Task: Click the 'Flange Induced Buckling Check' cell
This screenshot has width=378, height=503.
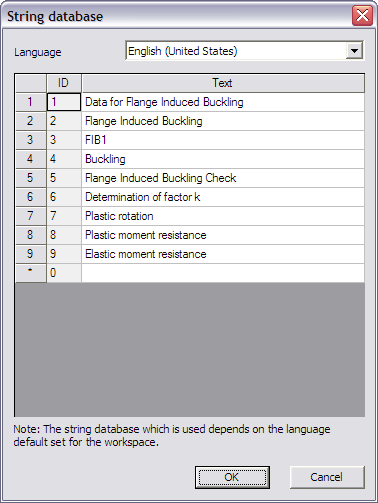Action: pyautogui.click(x=223, y=178)
